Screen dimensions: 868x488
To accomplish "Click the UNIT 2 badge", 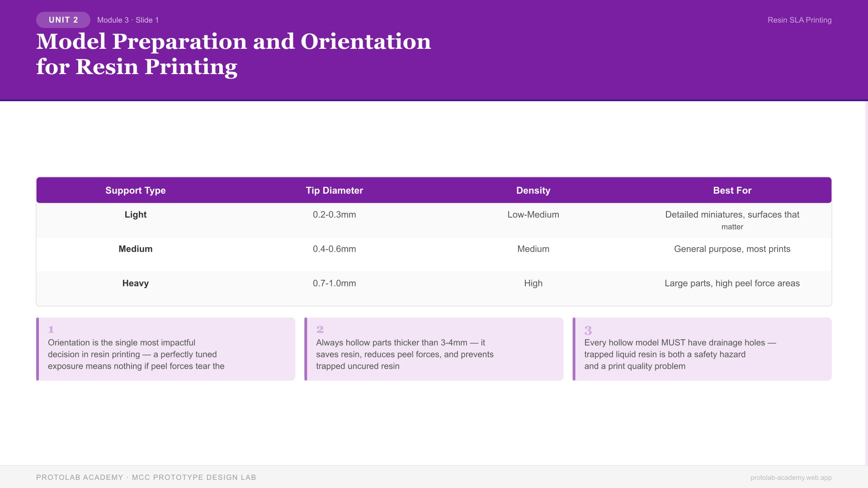I will [x=63, y=20].
